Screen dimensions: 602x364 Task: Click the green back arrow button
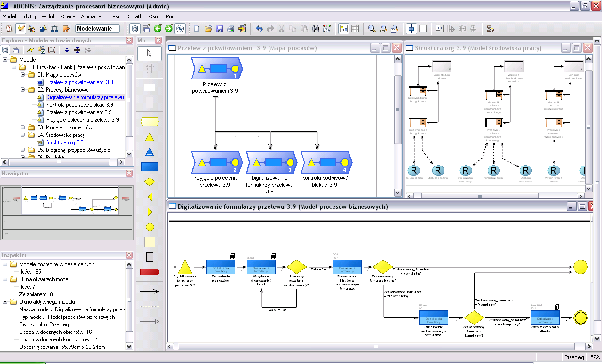click(x=158, y=29)
